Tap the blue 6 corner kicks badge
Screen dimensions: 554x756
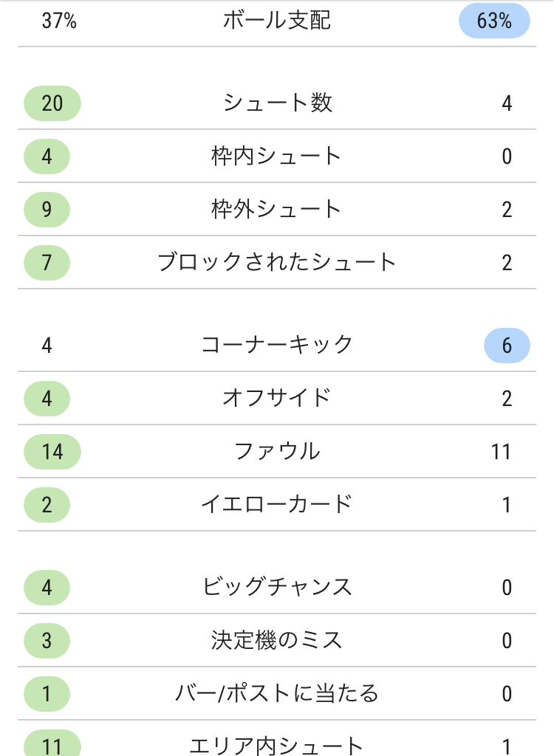click(507, 346)
